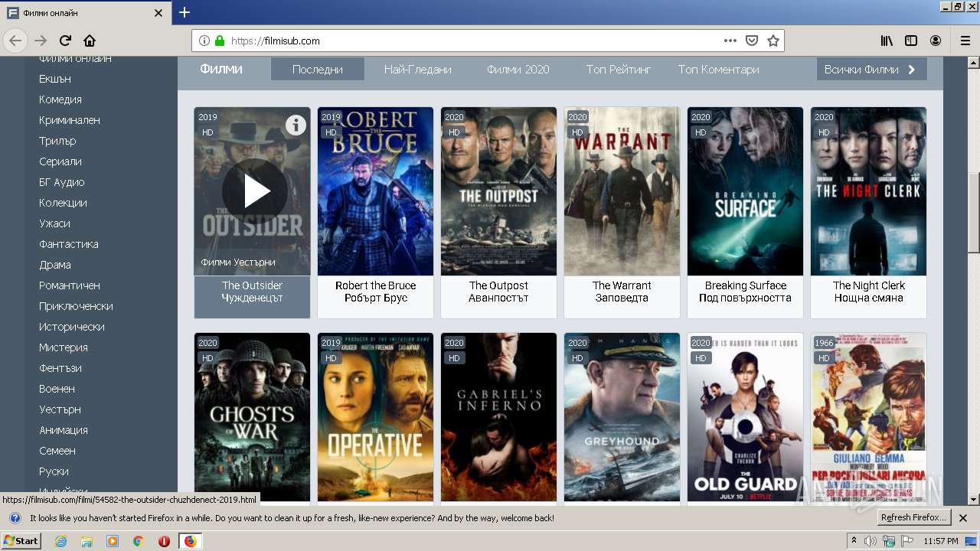Open the Robert the Bruce poster
The image size is (980, 551).
[x=376, y=191]
